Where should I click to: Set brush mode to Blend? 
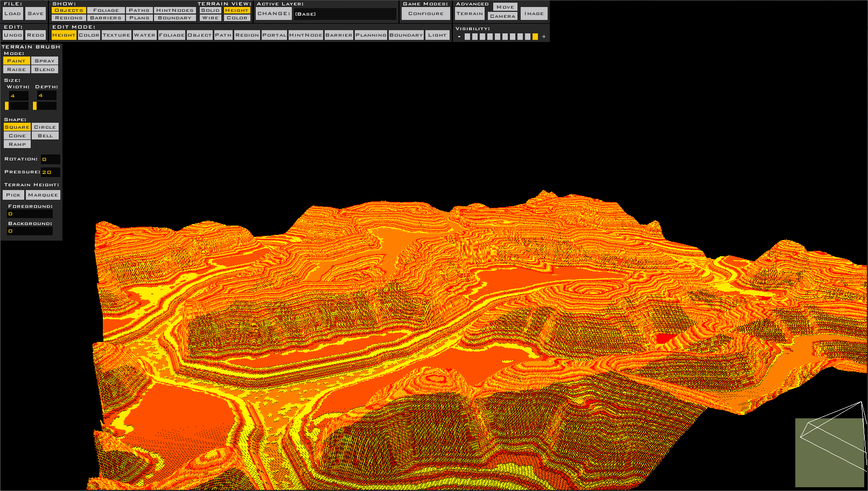pyautogui.click(x=45, y=69)
